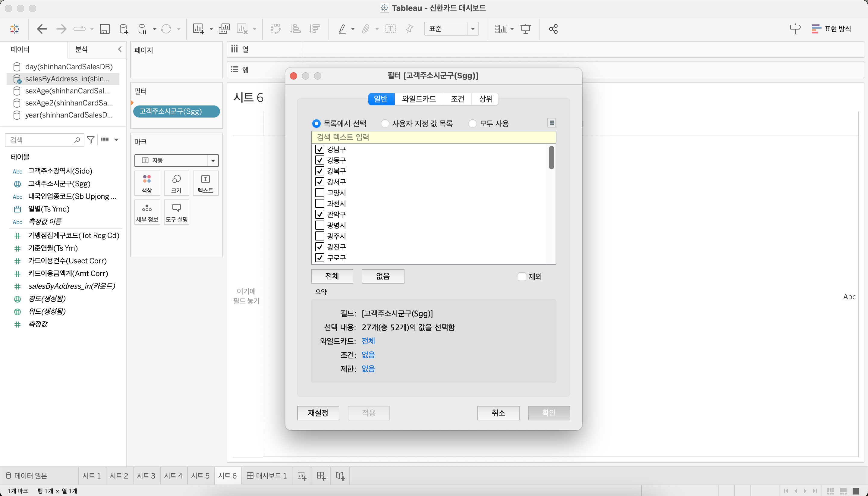This screenshot has width=868, height=496.
Task: Click the presentation mode icon
Action: point(525,29)
